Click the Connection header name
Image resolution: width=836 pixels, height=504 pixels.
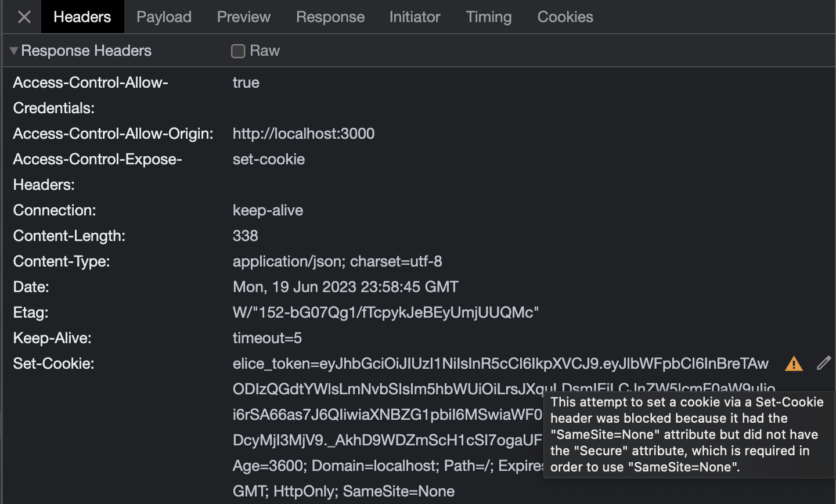pyautogui.click(x=55, y=210)
